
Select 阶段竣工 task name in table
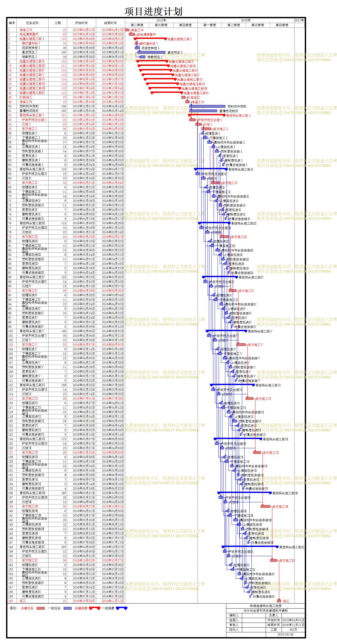26,97
